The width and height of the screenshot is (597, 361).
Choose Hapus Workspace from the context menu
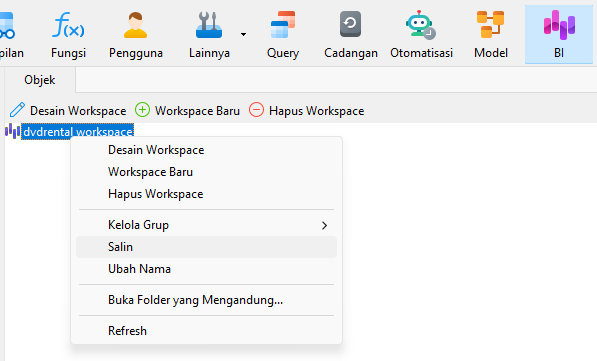point(206,194)
